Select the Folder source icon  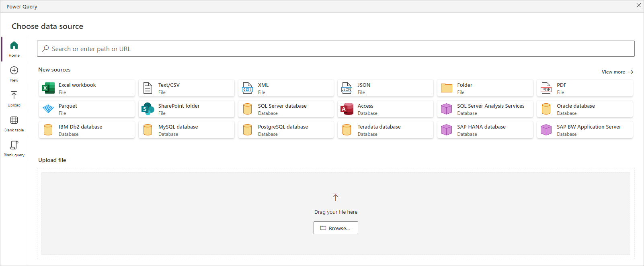pos(447,88)
